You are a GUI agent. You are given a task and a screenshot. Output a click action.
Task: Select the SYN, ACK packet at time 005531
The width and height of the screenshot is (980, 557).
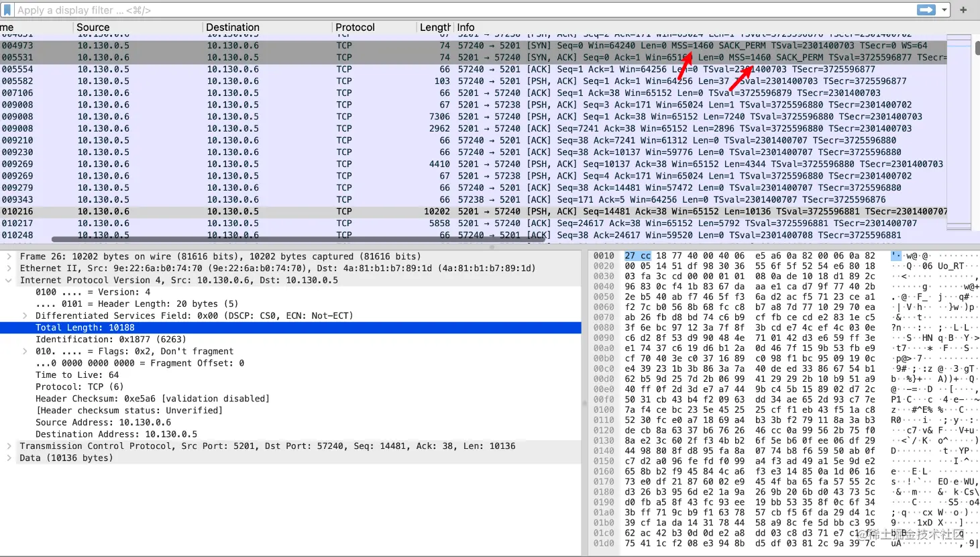[x=473, y=58]
